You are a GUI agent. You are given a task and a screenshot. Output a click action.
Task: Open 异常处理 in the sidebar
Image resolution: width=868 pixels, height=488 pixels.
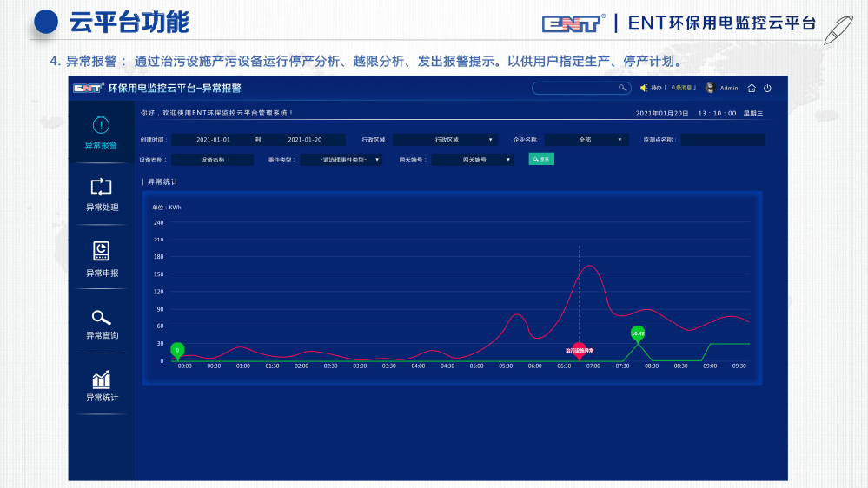(x=102, y=195)
